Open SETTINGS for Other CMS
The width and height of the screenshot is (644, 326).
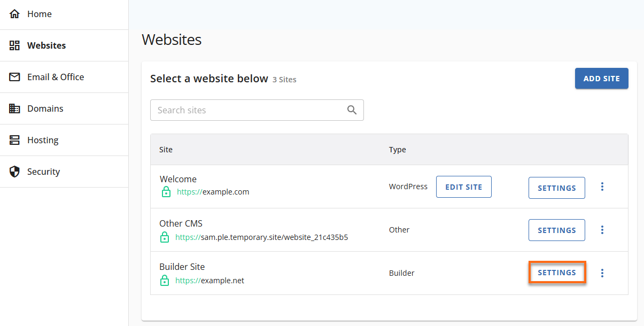(557, 230)
